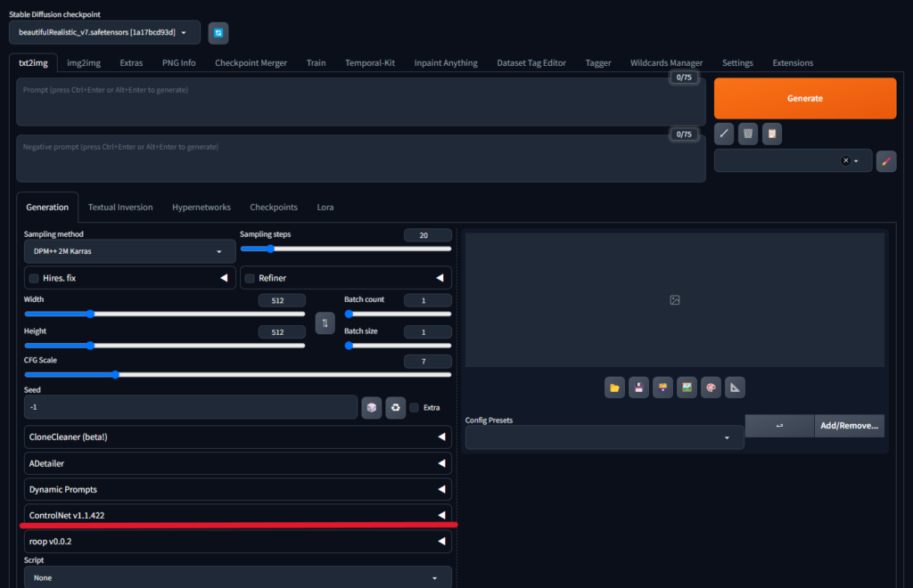
Task: Open the Temporal-Kit tab
Action: click(x=370, y=63)
